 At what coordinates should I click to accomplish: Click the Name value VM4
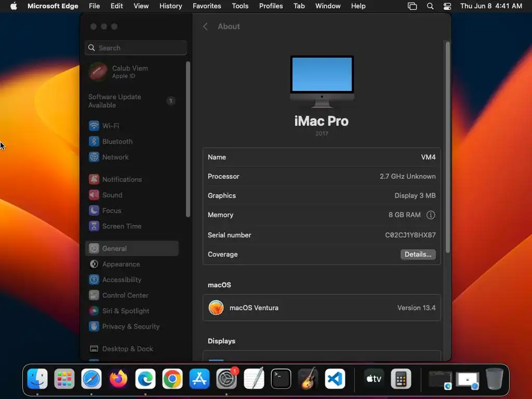pos(428,157)
